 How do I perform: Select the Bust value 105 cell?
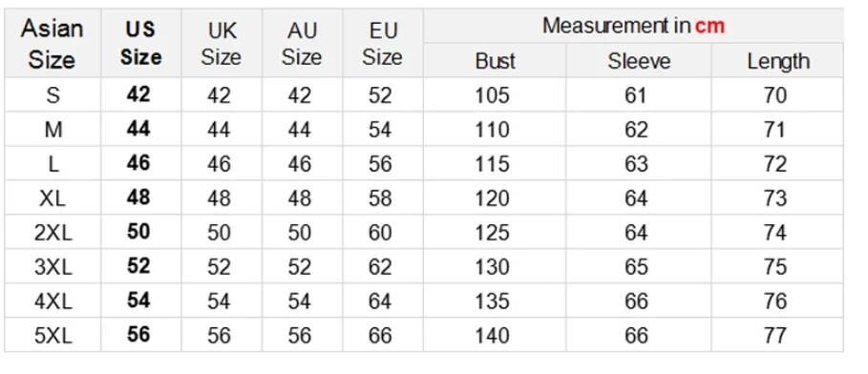(495, 94)
